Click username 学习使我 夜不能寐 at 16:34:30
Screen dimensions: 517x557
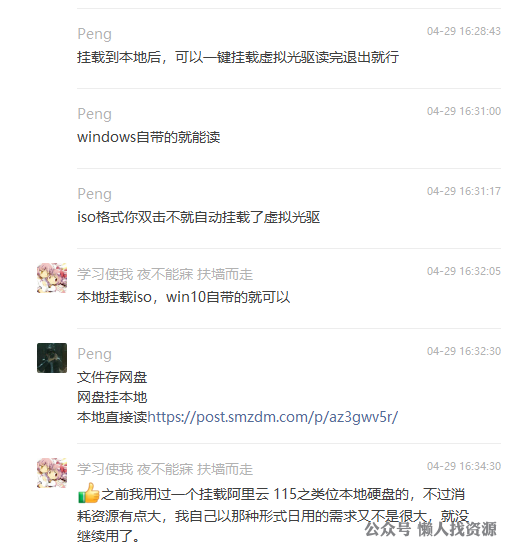click(165, 469)
